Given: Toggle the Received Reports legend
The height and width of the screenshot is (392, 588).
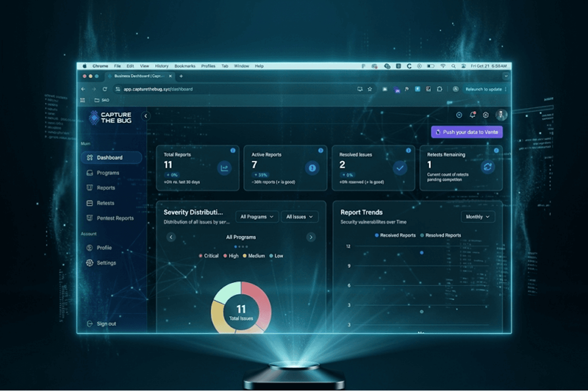Looking at the screenshot, I should pos(395,235).
